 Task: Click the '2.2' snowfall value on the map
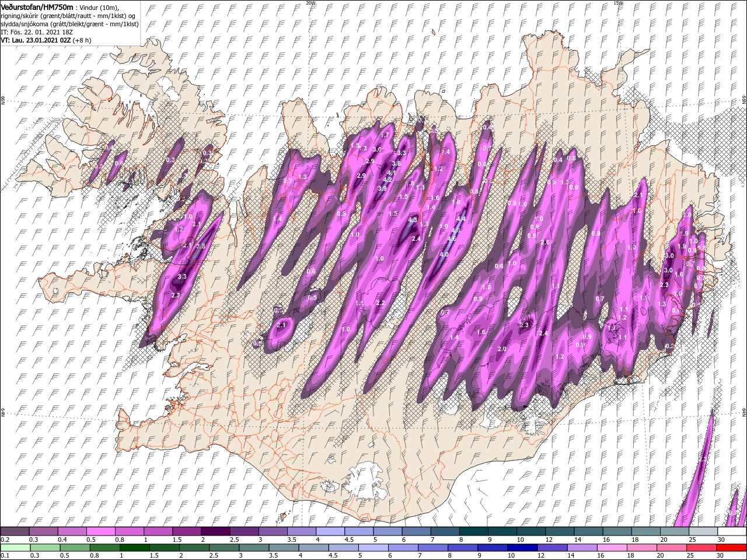click(381, 303)
